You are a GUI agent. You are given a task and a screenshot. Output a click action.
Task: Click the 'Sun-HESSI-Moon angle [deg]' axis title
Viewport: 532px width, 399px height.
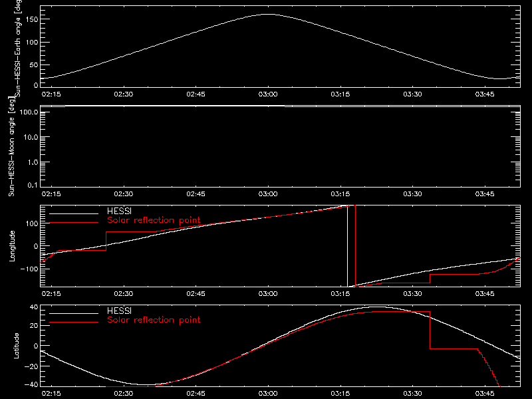pyautogui.click(x=11, y=146)
